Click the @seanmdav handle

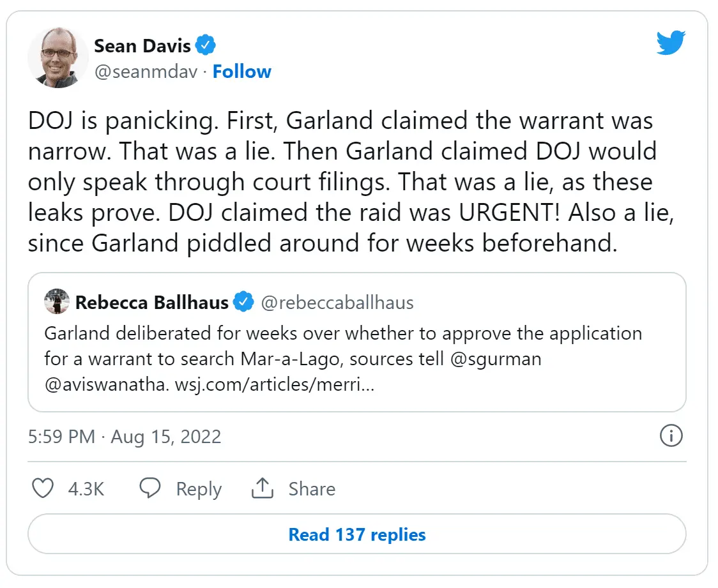(x=146, y=72)
